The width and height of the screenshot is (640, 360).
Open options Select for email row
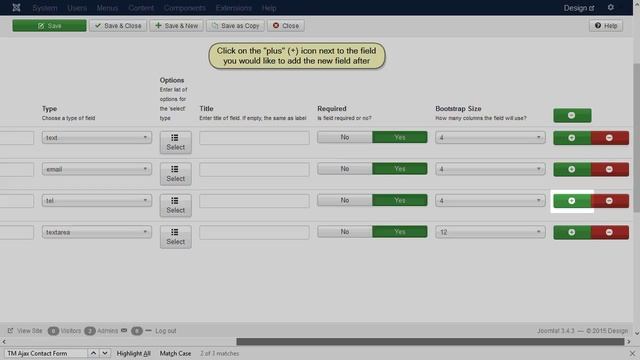click(176, 173)
